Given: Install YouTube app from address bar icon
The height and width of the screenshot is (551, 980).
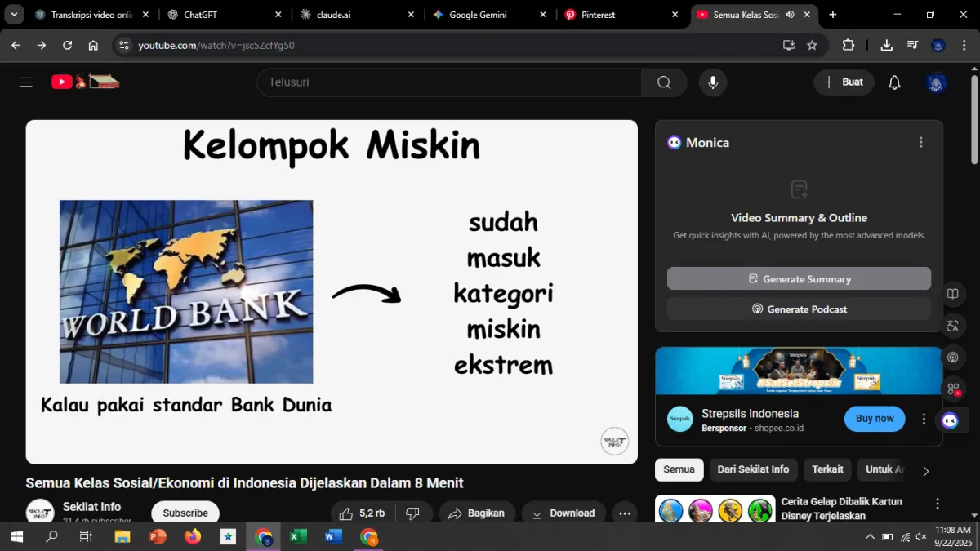Looking at the screenshot, I should coord(788,46).
